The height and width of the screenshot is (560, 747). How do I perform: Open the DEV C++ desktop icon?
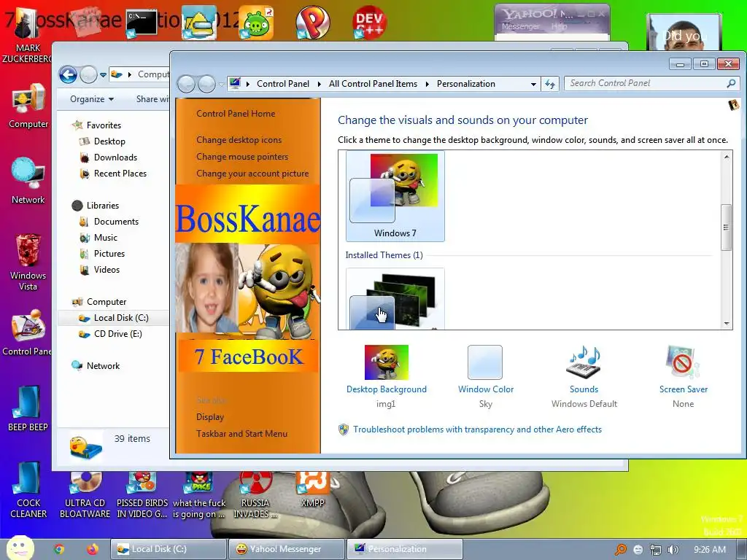coord(369,22)
